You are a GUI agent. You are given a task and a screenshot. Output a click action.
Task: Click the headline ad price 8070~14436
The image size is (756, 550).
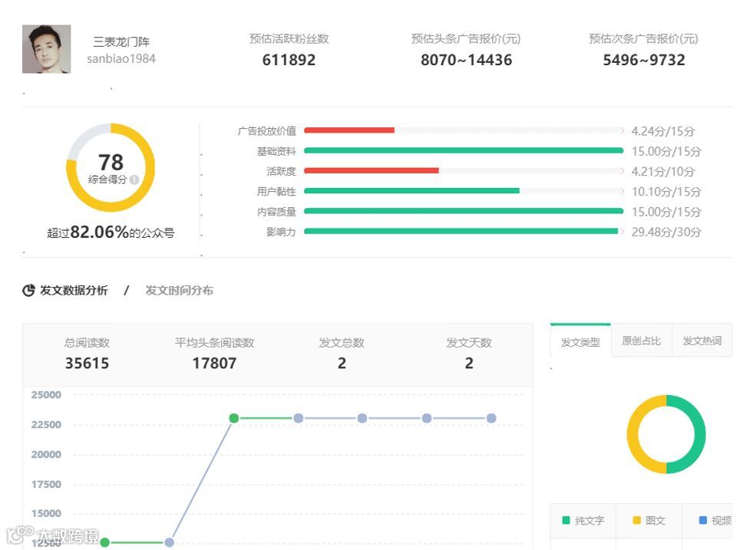(466, 60)
